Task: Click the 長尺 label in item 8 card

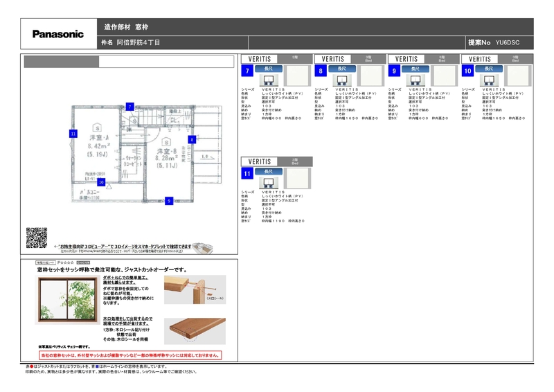Action: 341,69
